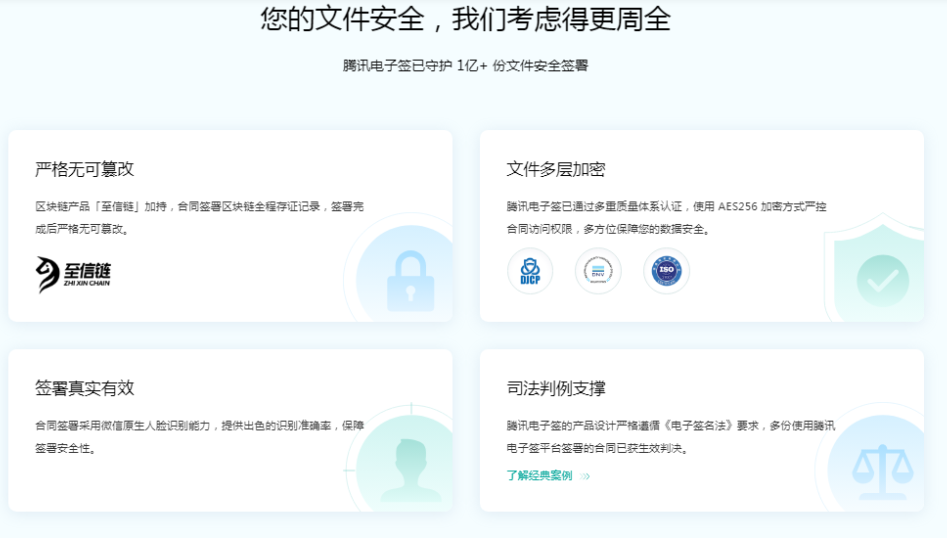Click the blockchain description starting 区块链产品「至信链」加持
Viewport: 947px width, 538px height.
[199, 217]
